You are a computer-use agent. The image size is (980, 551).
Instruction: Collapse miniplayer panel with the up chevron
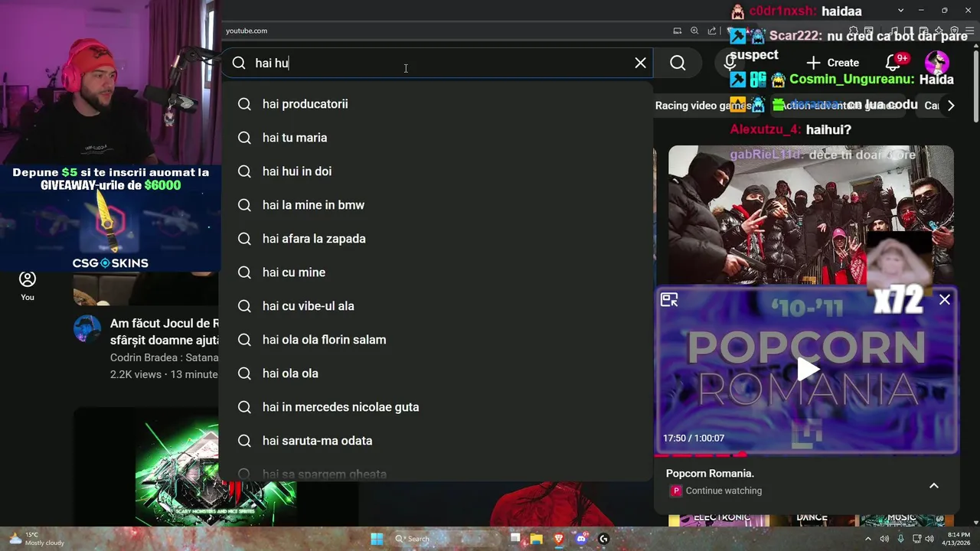(x=934, y=485)
